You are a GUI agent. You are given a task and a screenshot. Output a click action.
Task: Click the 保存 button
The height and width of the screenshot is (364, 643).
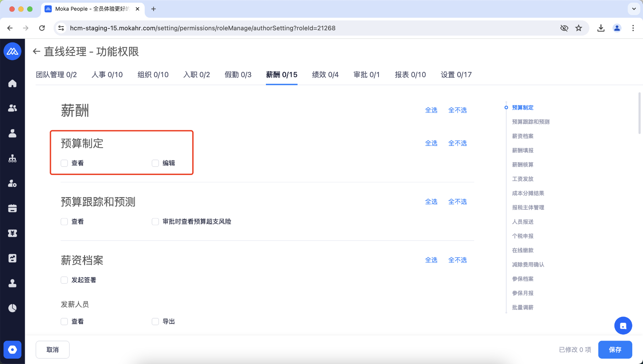(615, 350)
